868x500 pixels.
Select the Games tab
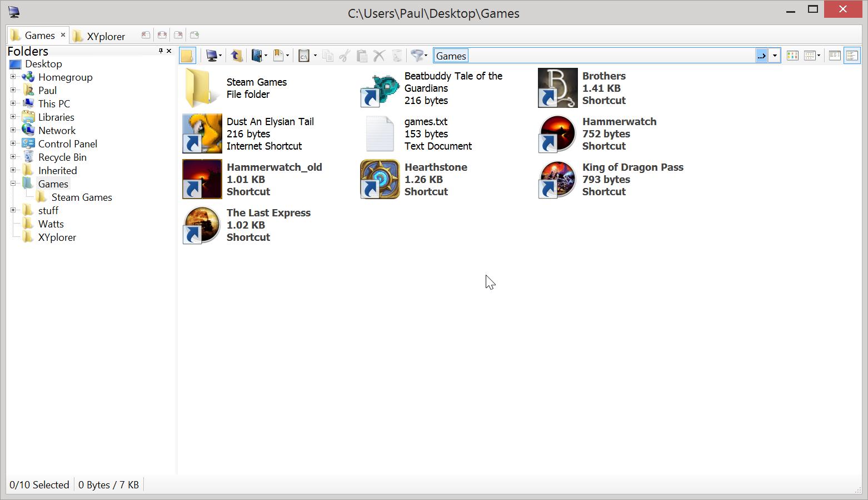(x=38, y=35)
